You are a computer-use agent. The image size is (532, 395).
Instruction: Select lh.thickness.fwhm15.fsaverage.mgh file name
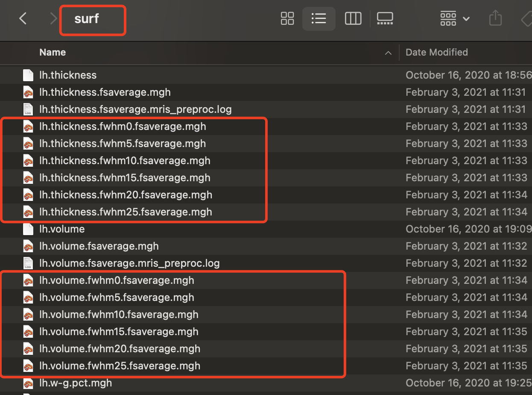pos(125,178)
